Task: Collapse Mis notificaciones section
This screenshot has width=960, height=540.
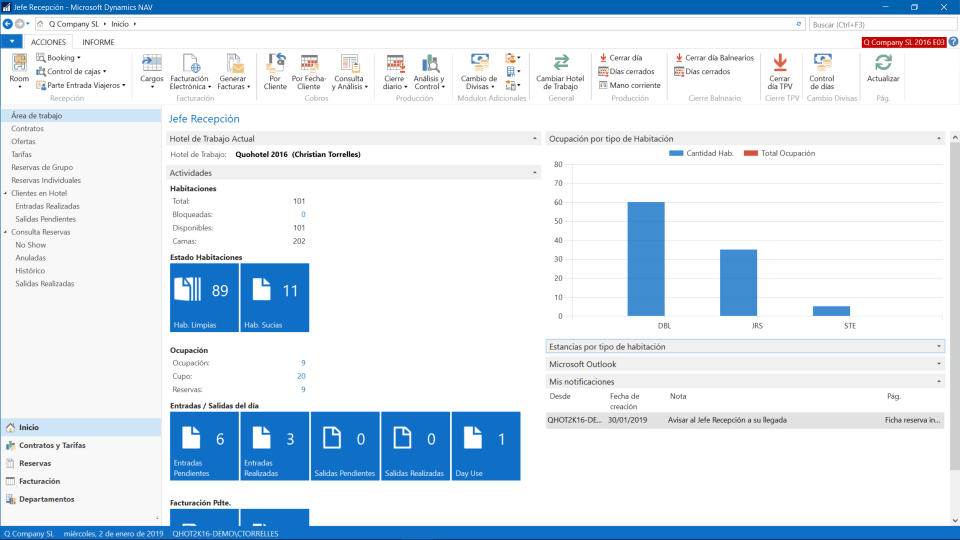Action: click(939, 381)
